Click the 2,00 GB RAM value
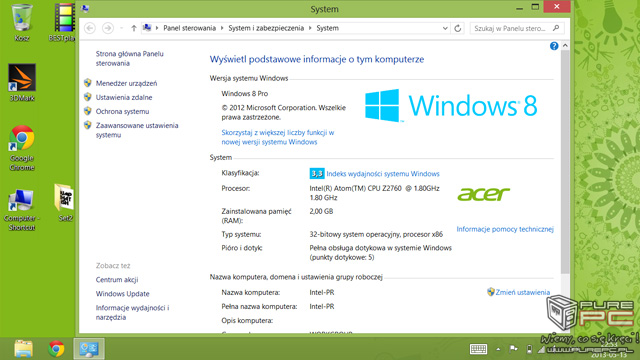Screen dimensions: 640x360 click(x=321, y=211)
